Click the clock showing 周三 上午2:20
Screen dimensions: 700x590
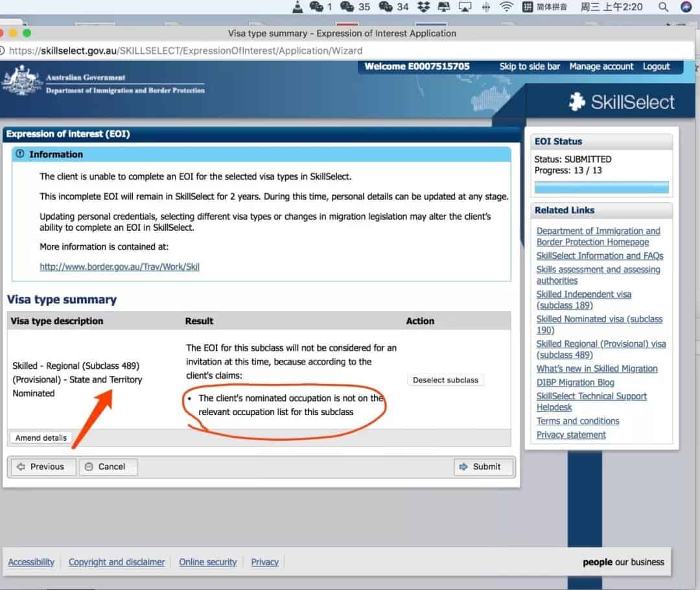click(611, 6)
